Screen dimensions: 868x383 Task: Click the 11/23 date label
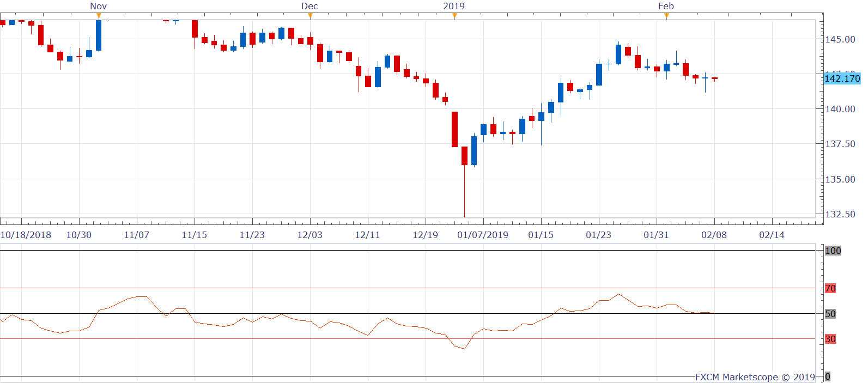252,235
